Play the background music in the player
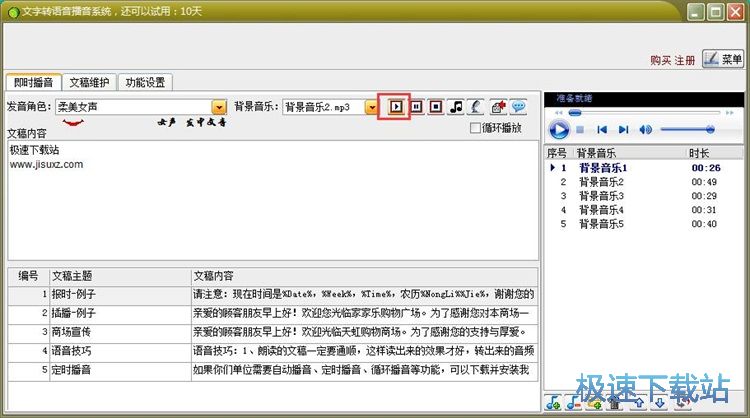Viewport: 750px width, 418px height. pos(559,130)
